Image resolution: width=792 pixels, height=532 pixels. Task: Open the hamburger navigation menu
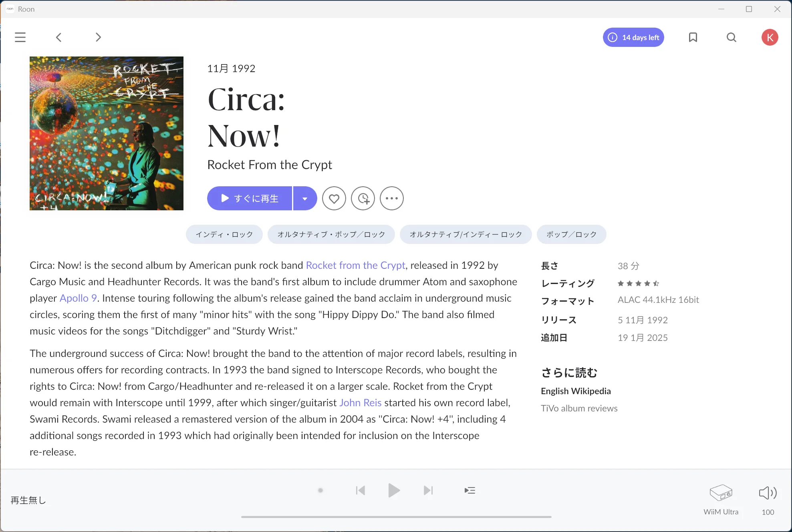click(x=20, y=37)
